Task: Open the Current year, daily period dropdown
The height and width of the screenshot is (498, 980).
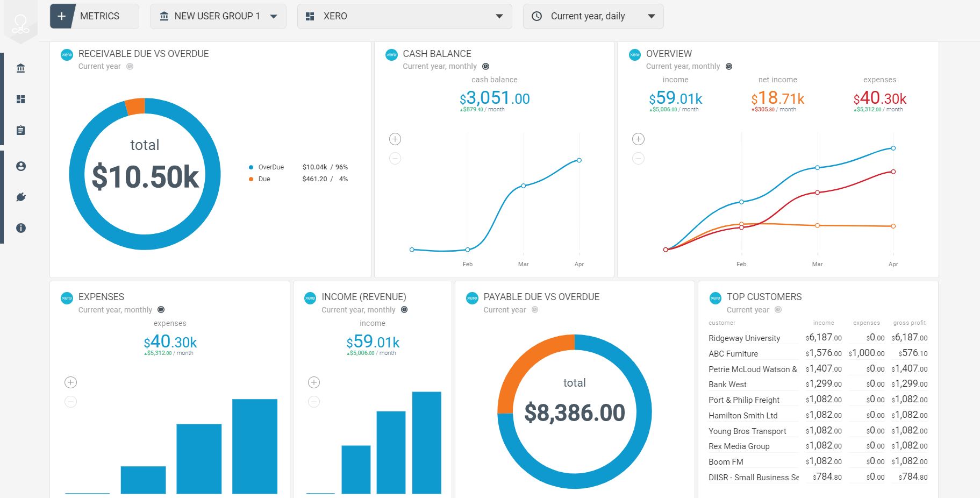Action: 593,16
